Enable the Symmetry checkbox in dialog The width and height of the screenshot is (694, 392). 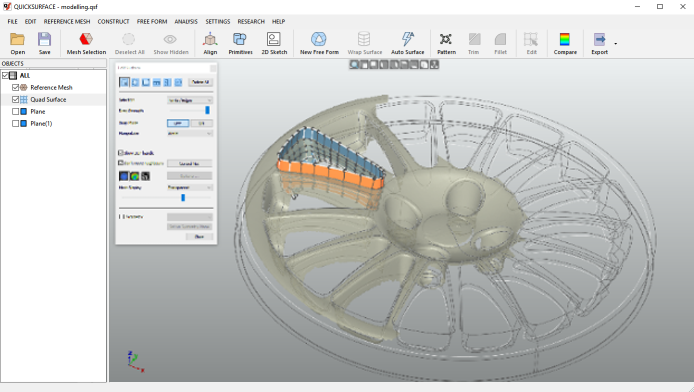point(121,217)
